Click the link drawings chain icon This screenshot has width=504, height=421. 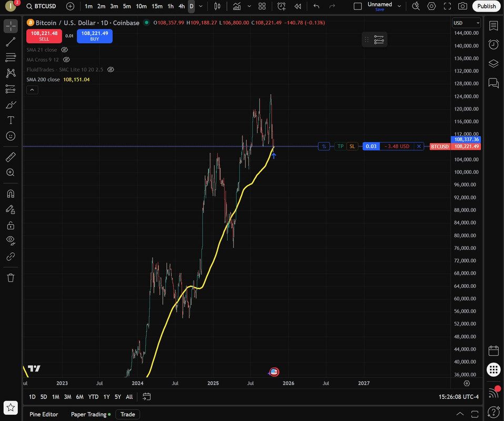click(11, 256)
